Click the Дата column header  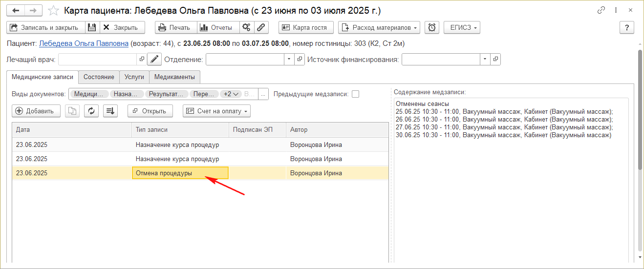(72, 129)
